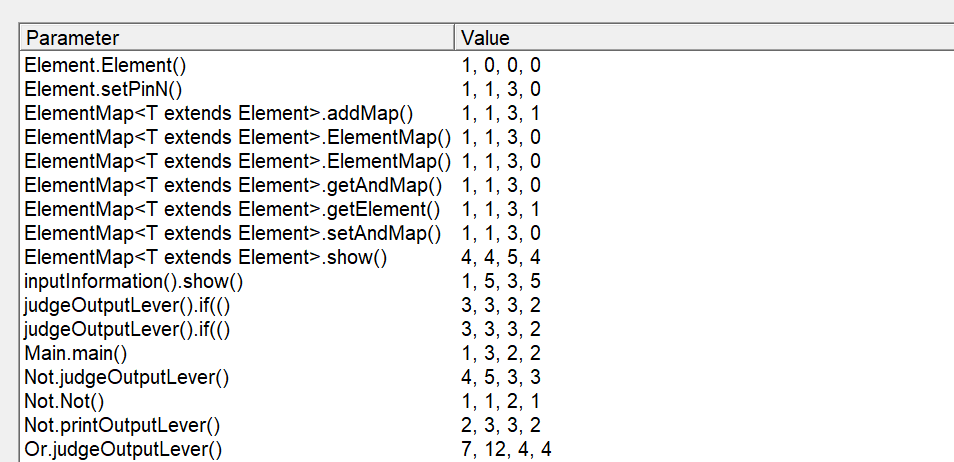The height and width of the screenshot is (462, 954).
Task: Choose the getElement() parameter entry
Action: click(233, 209)
